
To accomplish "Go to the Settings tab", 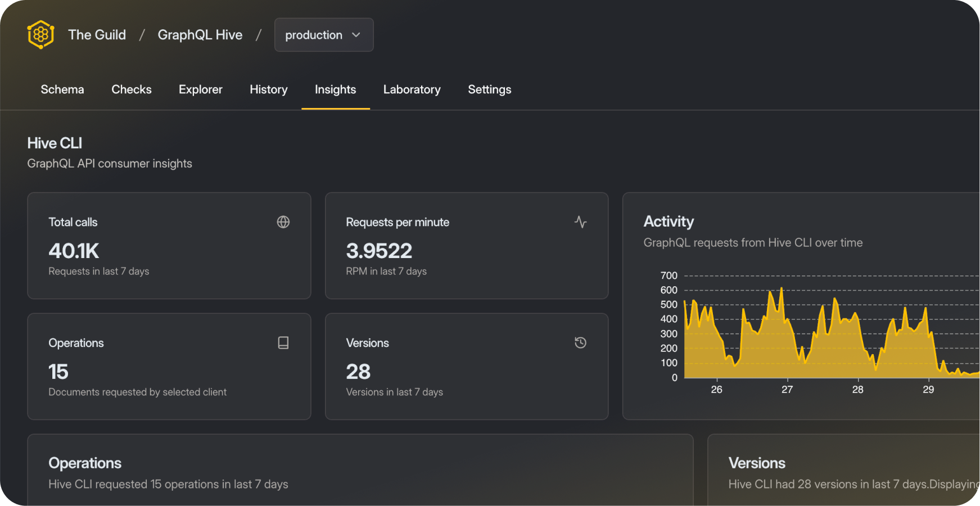I will point(489,89).
